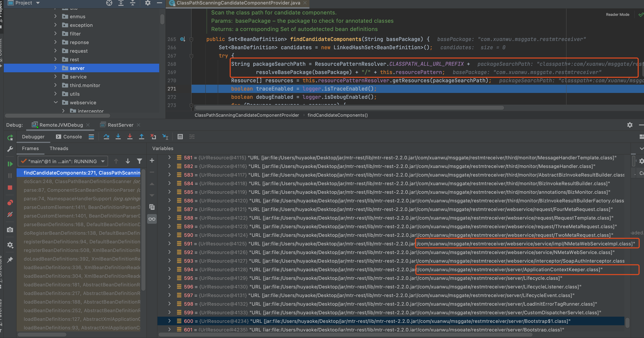Toggle Reader Mode in the editor
Image resolution: width=644 pixels, height=338 pixels.
point(617,14)
